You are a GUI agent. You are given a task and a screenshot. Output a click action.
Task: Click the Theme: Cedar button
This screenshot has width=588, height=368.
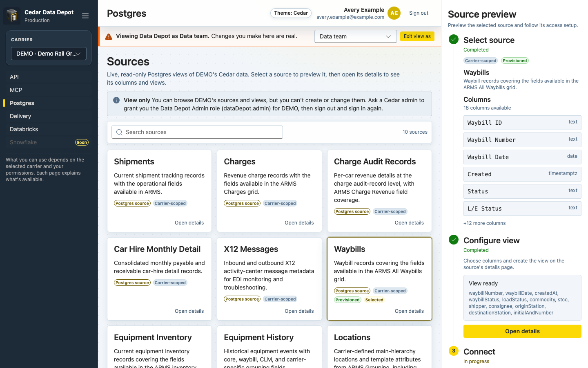tap(291, 13)
